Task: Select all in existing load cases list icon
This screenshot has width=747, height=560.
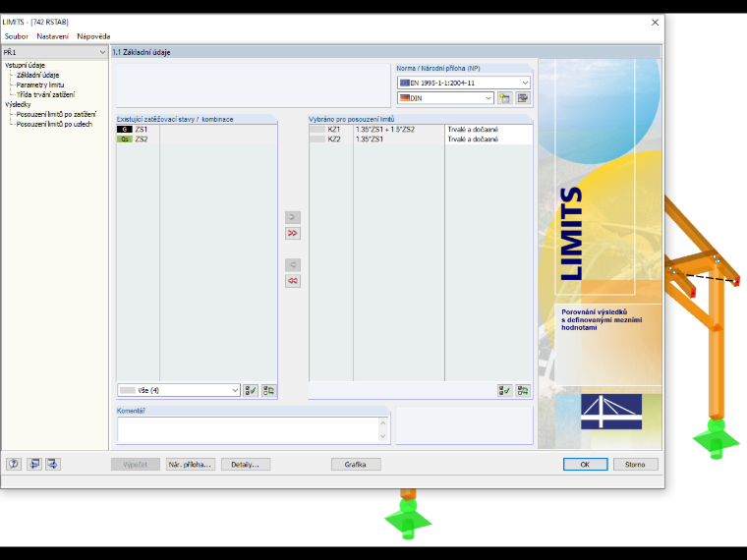Action: [251, 390]
